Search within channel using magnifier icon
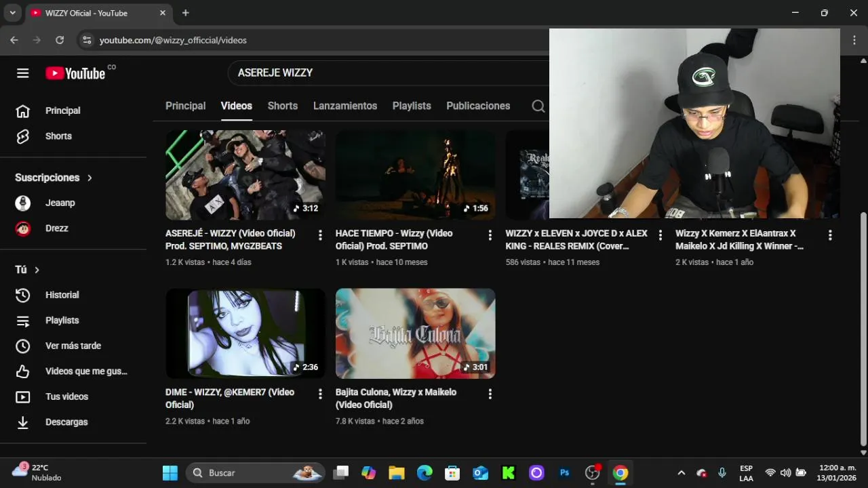This screenshot has width=868, height=488. 538,106
